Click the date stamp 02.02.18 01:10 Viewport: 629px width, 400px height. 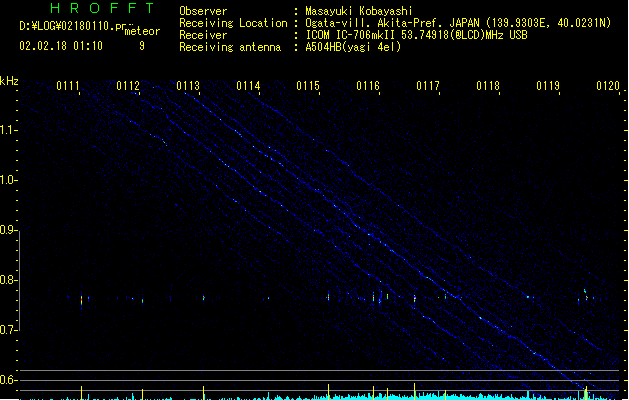point(61,46)
